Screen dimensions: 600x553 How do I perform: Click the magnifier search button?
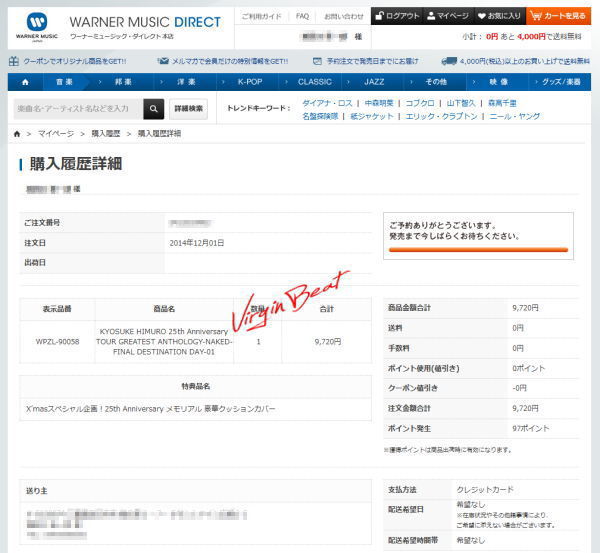click(x=154, y=109)
